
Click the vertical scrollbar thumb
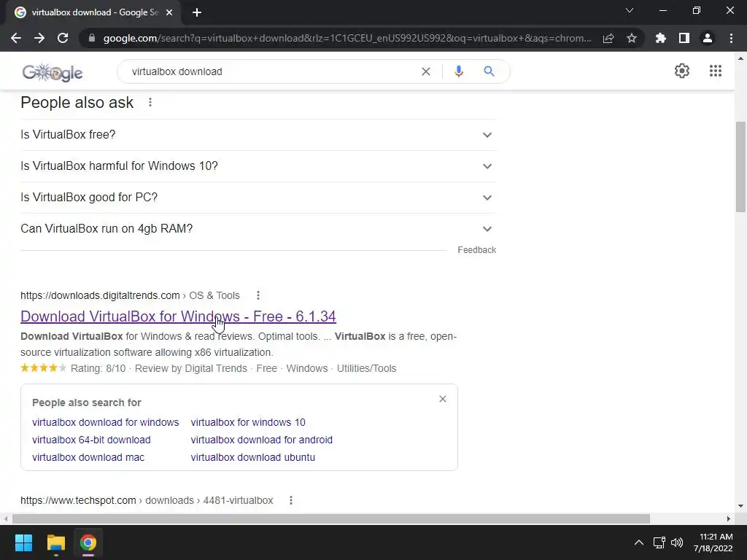740,167
